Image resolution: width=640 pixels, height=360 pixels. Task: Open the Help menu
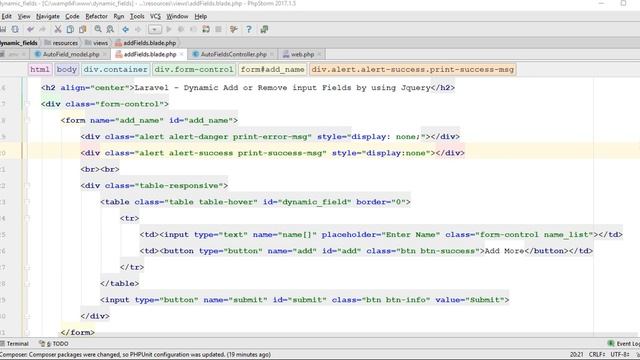click(x=201, y=16)
